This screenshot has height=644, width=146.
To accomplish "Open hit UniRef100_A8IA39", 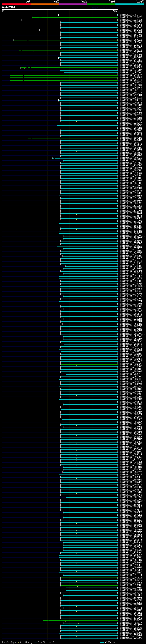I will [x=131, y=15].
